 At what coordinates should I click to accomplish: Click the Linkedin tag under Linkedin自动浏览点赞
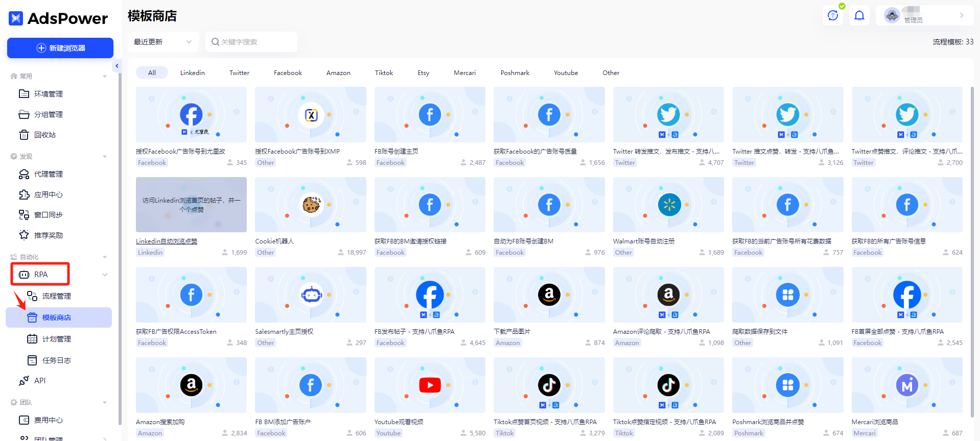tap(150, 253)
